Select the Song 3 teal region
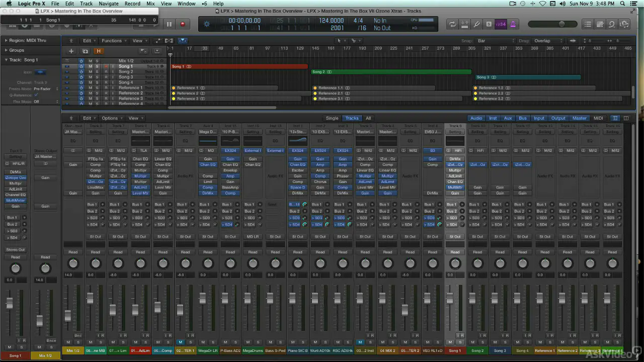Viewport: 644px width, 362px height. [528, 77]
